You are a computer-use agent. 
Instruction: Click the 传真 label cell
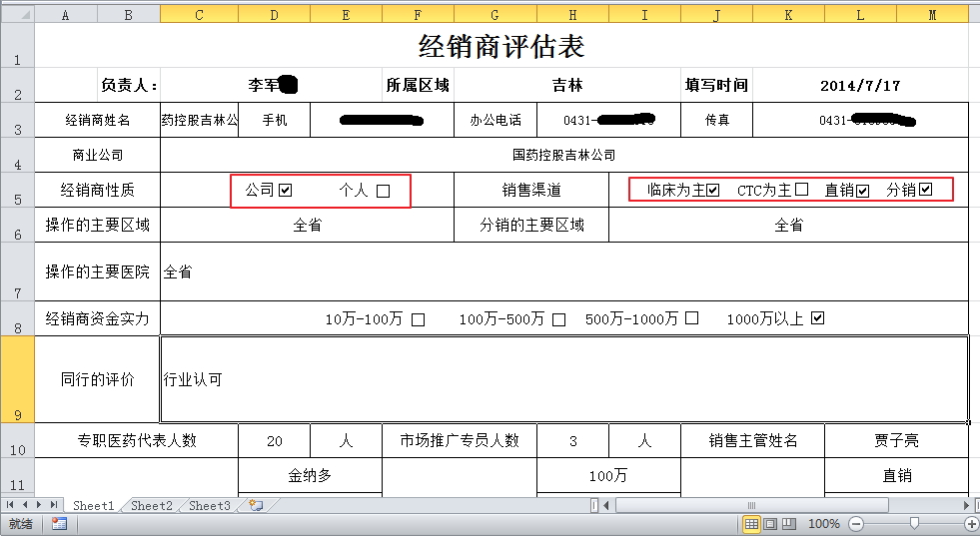pos(717,120)
